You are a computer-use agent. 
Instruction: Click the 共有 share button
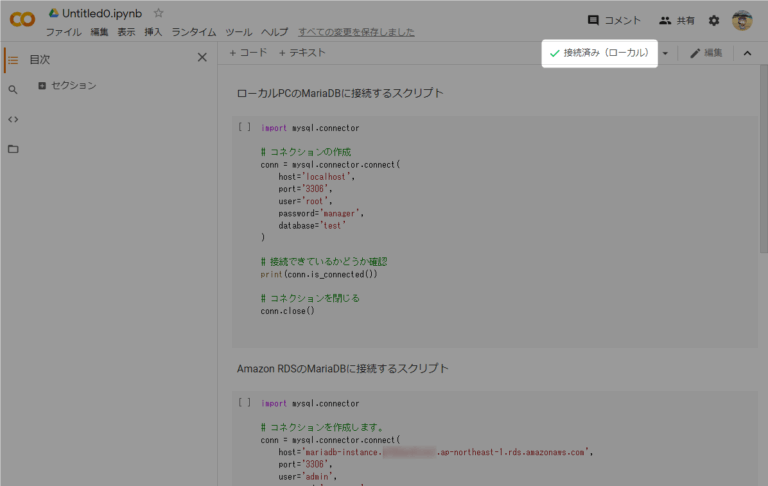[x=677, y=20]
